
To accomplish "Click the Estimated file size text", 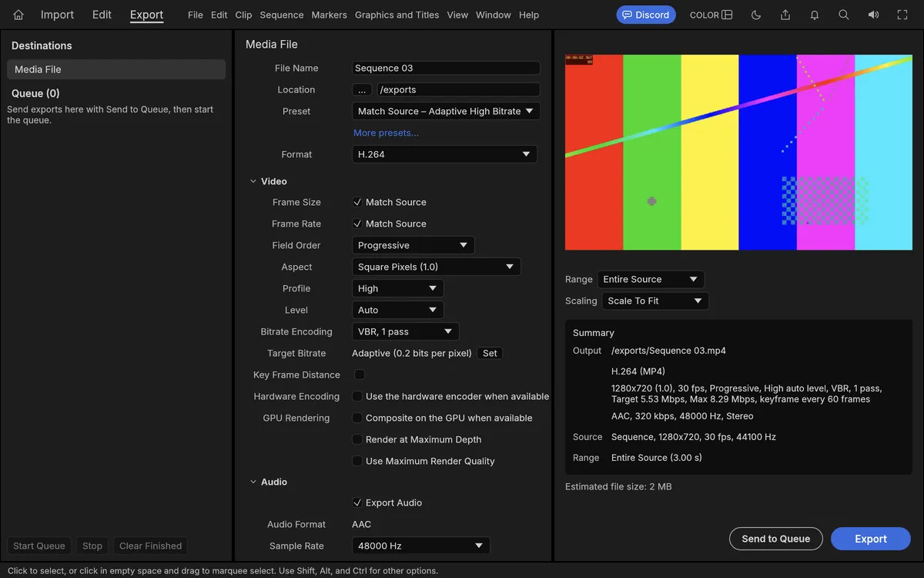I will (618, 486).
